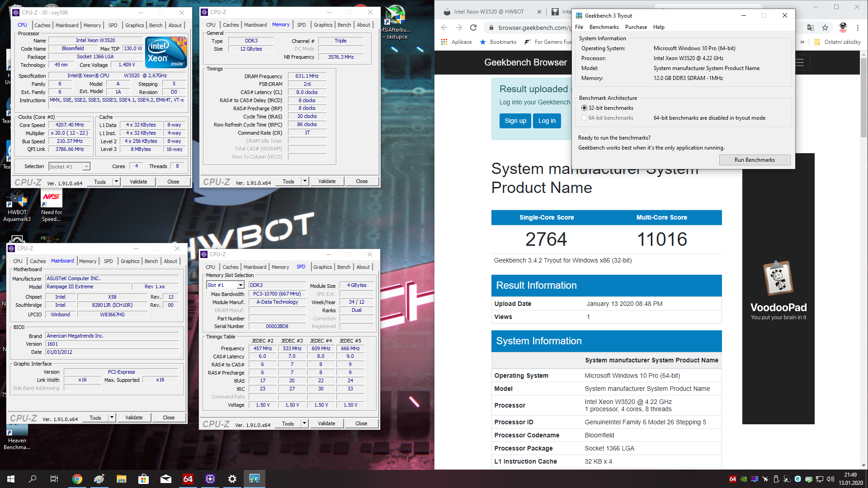Open the Chrome translate icon

(811, 28)
